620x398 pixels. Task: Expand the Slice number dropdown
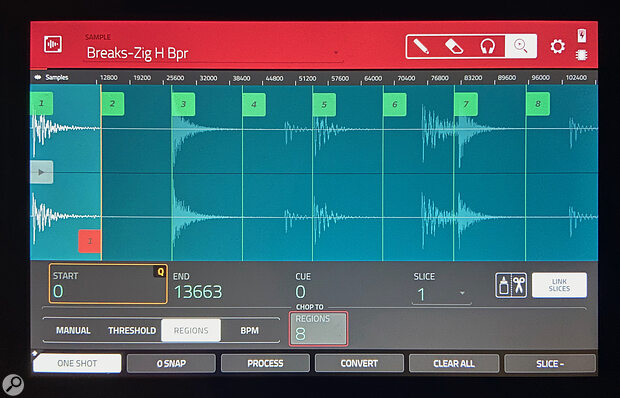(x=441, y=294)
